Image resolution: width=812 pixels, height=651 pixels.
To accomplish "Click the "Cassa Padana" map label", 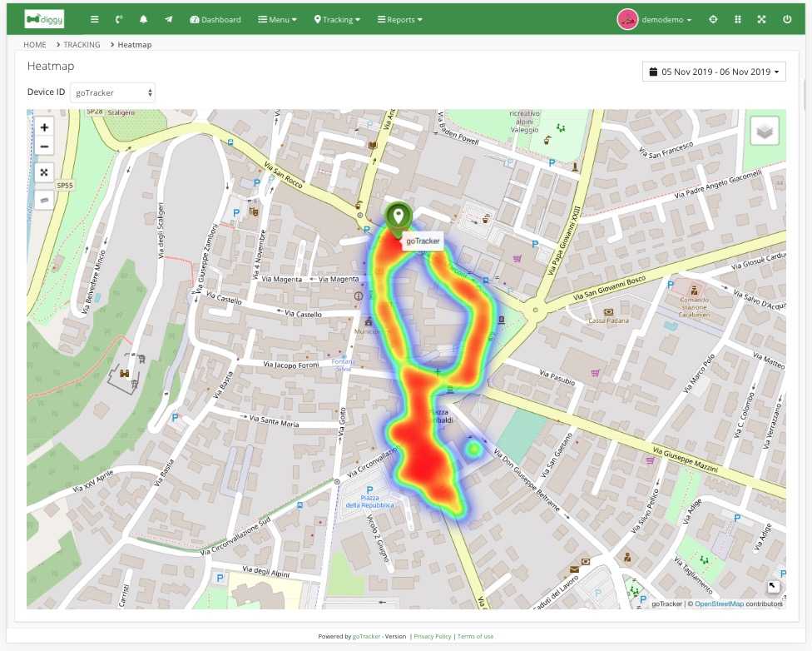I will 608,321.
